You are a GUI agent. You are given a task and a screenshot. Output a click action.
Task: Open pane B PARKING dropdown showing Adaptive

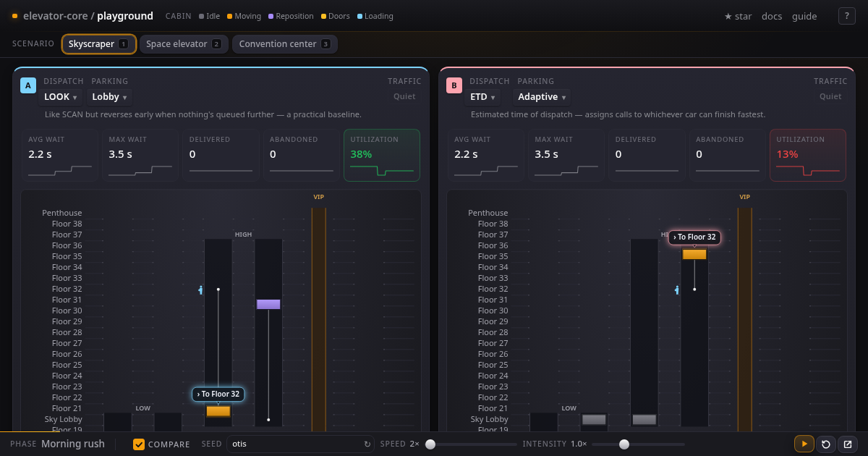542,97
